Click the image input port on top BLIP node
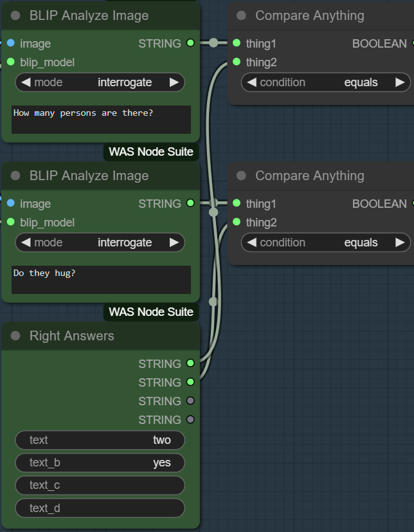 tap(10, 44)
